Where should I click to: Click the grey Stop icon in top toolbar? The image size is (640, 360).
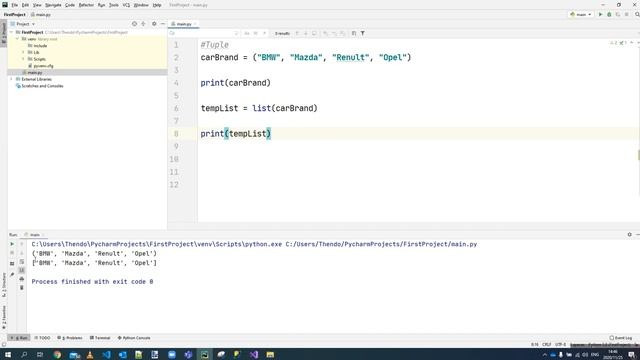coord(627,14)
